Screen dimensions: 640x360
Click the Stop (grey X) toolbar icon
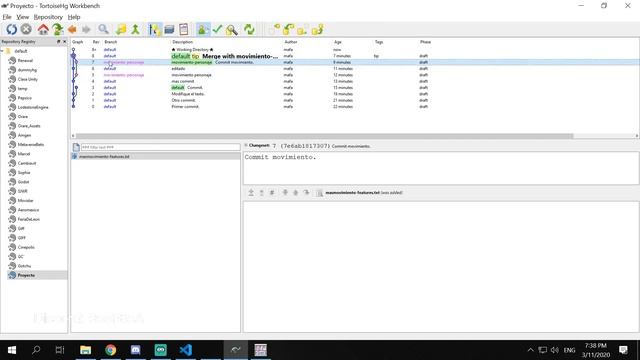point(26,29)
